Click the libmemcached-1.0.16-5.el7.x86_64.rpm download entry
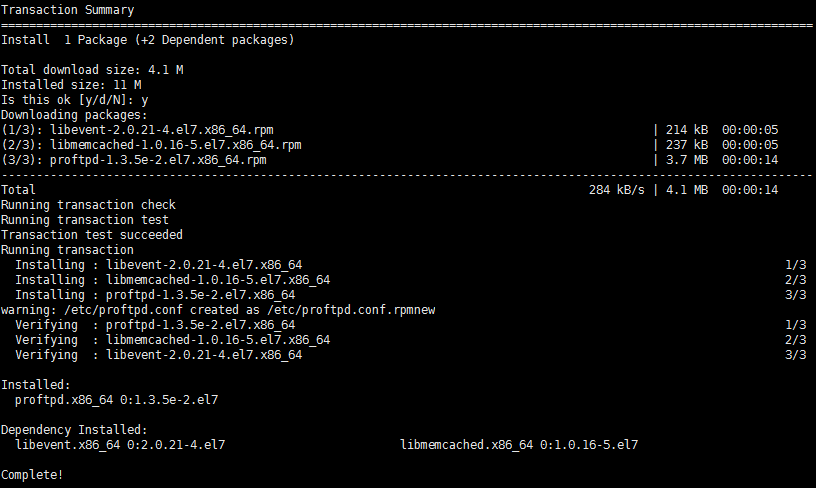816x488 pixels. tap(151, 145)
